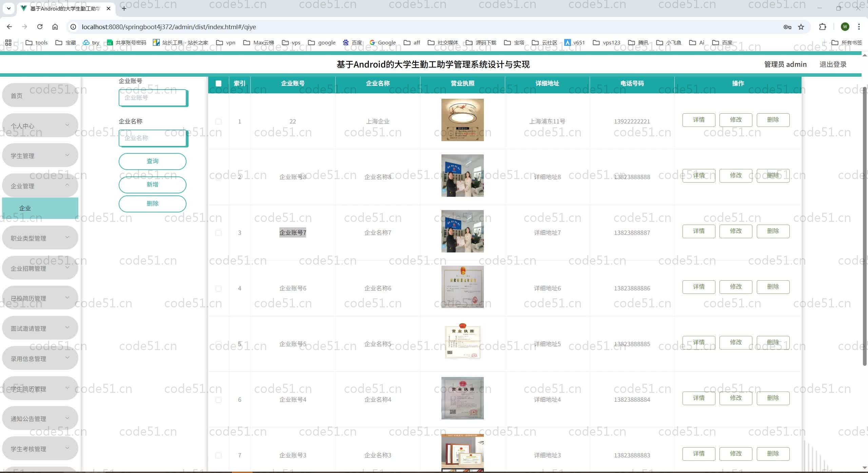Expand the 学生管理 sidebar menu
868x473 pixels.
[x=40, y=156]
